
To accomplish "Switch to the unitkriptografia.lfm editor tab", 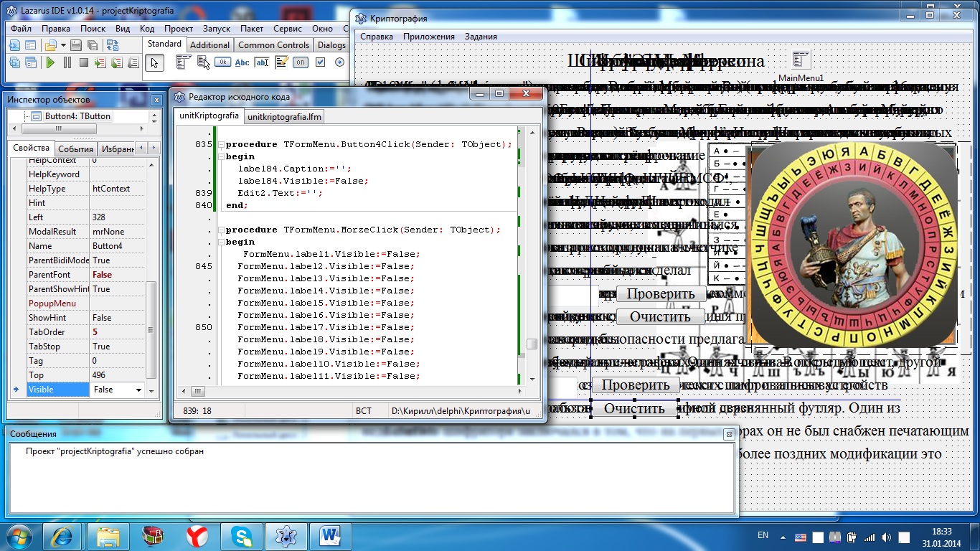I will [x=284, y=116].
